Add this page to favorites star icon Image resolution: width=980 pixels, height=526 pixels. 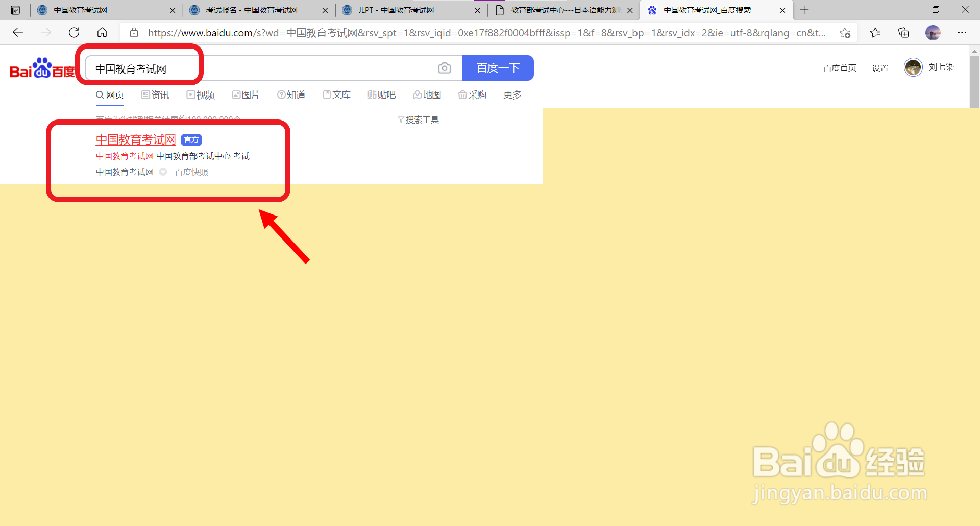[845, 33]
